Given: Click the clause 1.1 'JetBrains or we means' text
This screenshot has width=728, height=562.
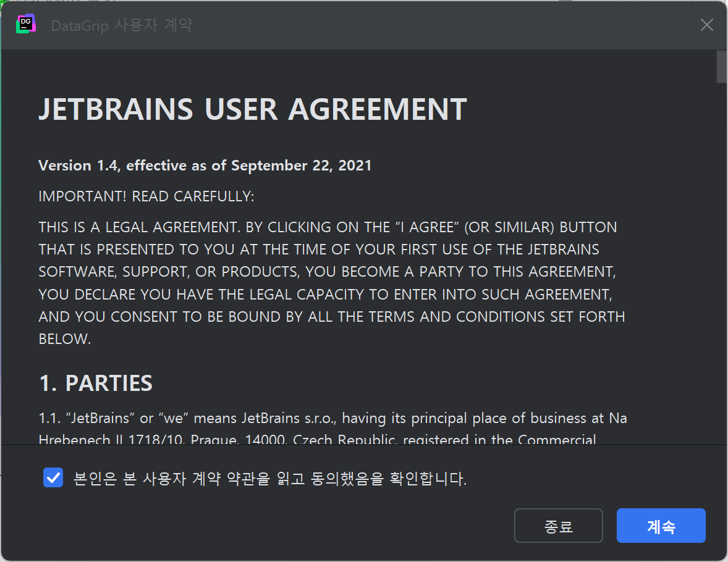Looking at the screenshot, I should pos(332,429).
